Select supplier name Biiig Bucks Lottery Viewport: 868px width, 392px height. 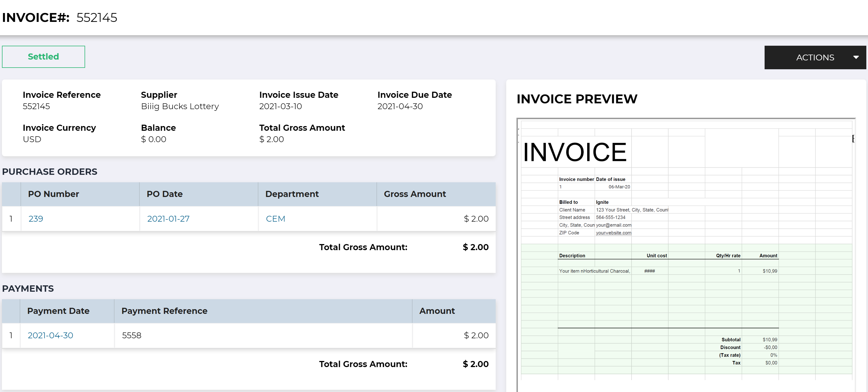click(180, 106)
